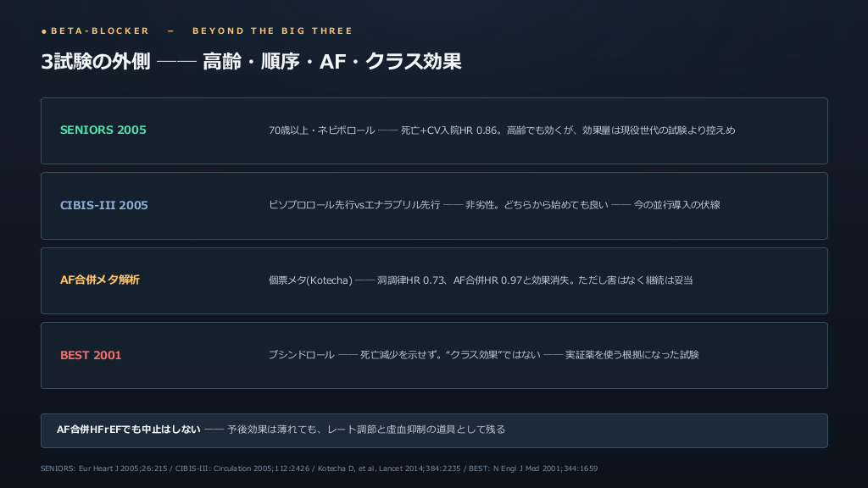Click the dash separator in header line
The image size is (868, 488).
coord(171,31)
